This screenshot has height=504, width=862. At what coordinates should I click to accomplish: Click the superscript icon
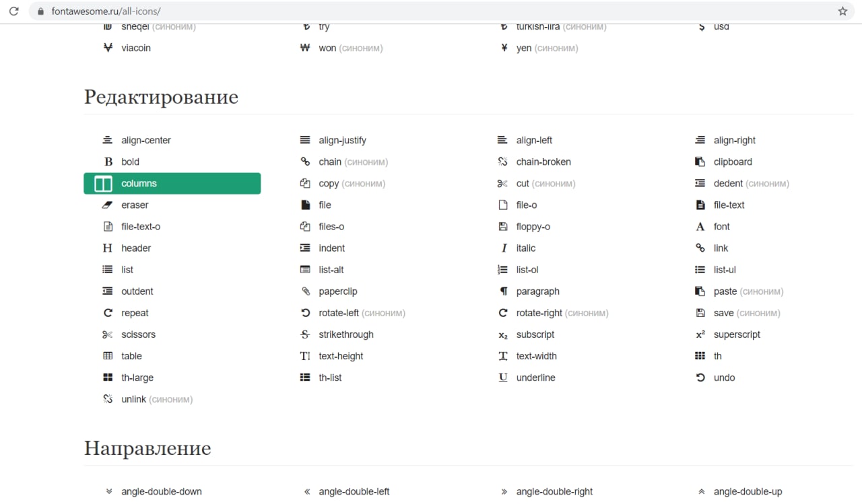click(700, 334)
